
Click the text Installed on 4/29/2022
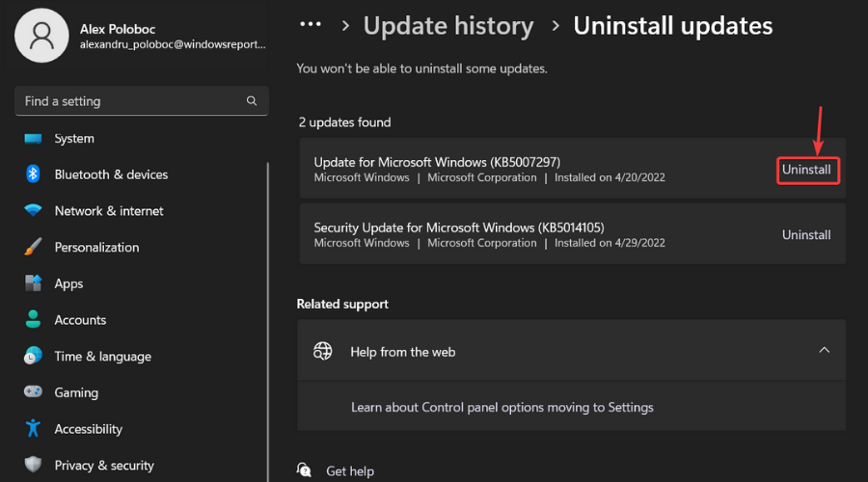tap(610, 243)
